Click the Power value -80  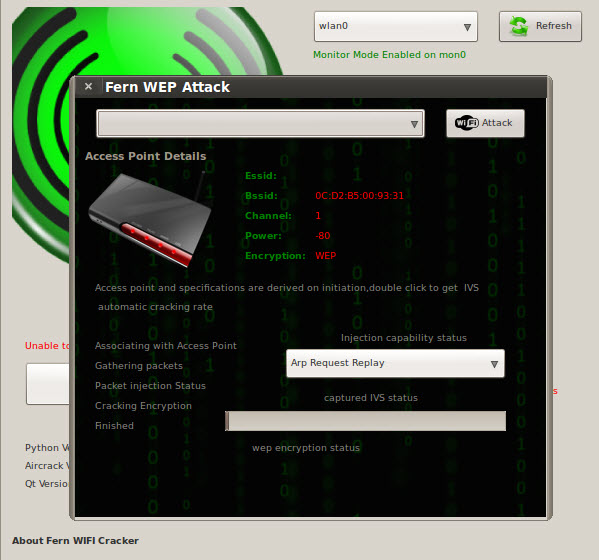[323, 236]
